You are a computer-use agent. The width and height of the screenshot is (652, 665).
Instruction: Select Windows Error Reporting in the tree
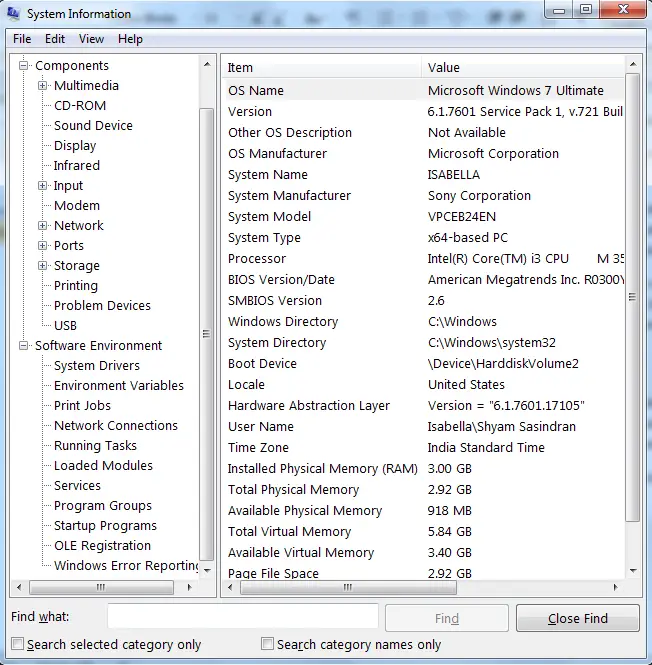[x=126, y=566]
